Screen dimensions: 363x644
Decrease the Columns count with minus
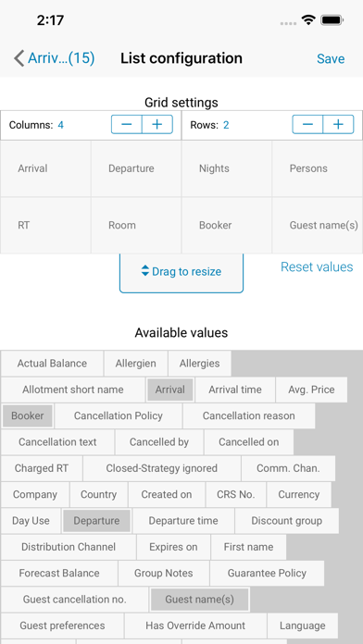pyautogui.click(x=127, y=124)
